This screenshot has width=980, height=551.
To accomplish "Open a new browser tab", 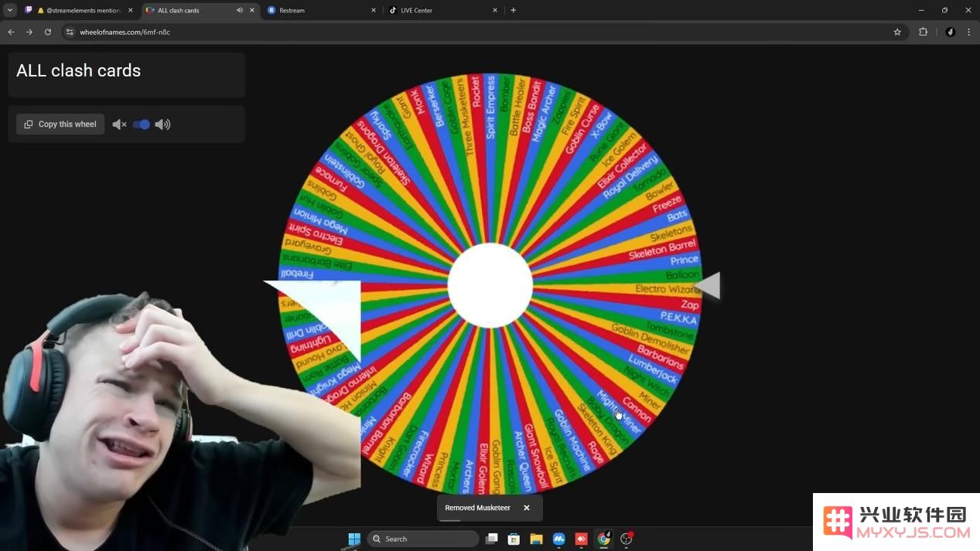I will click(513, 10).
